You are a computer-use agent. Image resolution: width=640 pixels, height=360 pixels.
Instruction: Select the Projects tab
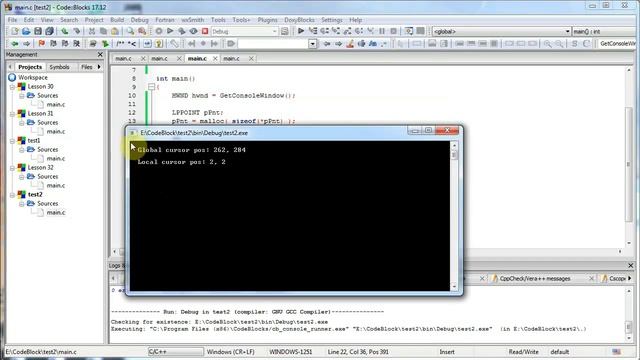[x=30, y=67]
